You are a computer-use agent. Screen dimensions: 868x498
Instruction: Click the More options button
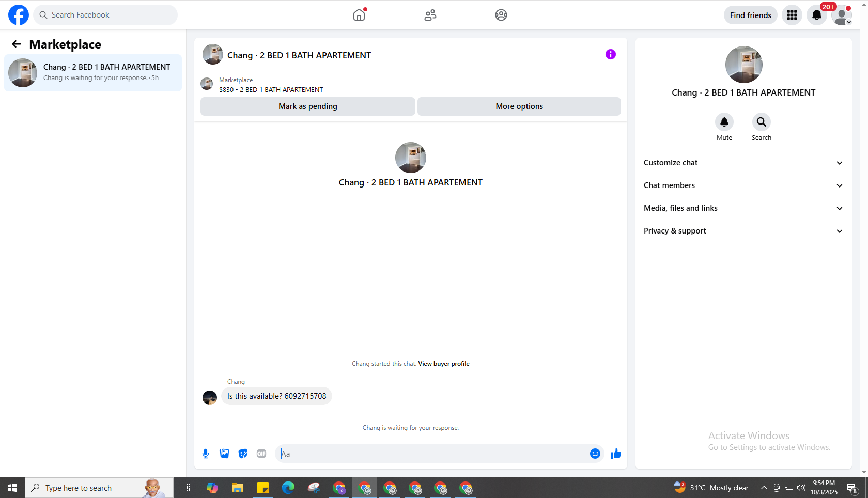point(519,106)
